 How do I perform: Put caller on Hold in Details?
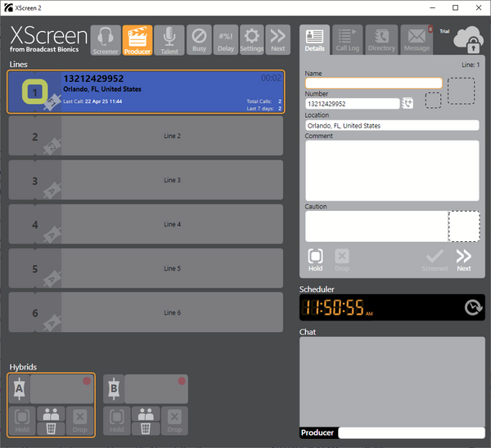(x=315, y=260)
